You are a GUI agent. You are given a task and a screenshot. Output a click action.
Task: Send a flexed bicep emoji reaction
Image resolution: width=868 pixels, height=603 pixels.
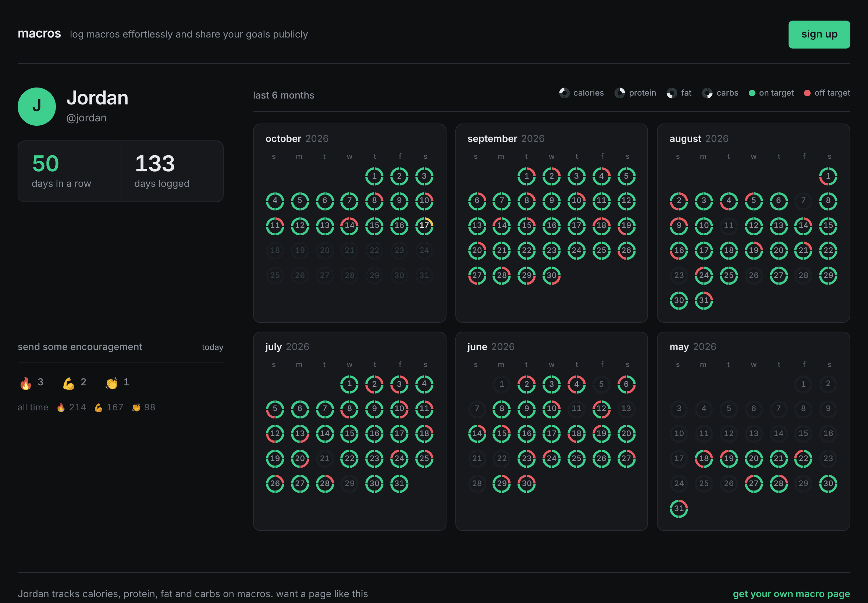coord(74,383)
